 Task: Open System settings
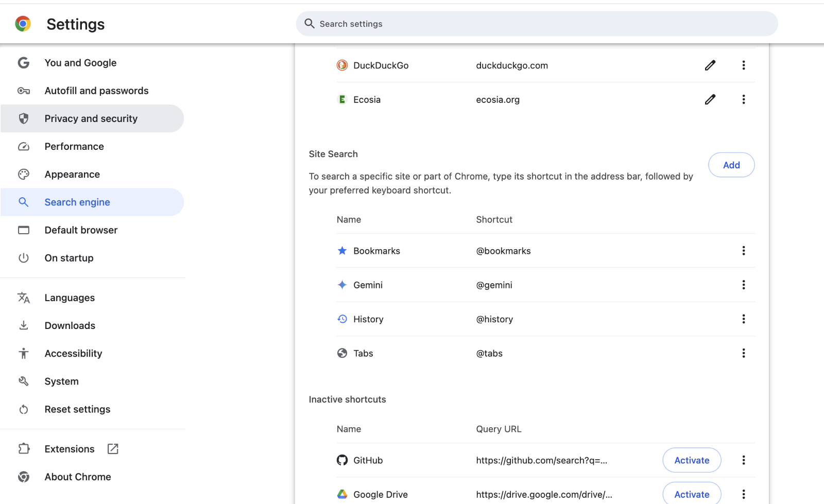coord(92,381)
